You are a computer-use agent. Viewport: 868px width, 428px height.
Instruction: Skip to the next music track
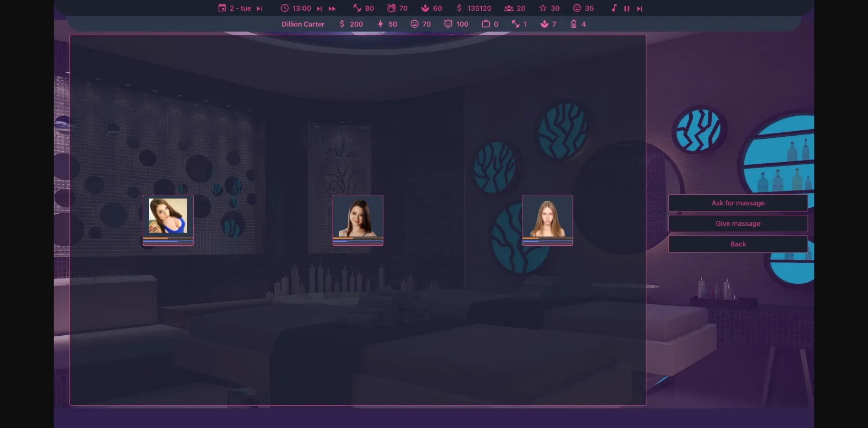pos(640,9)
